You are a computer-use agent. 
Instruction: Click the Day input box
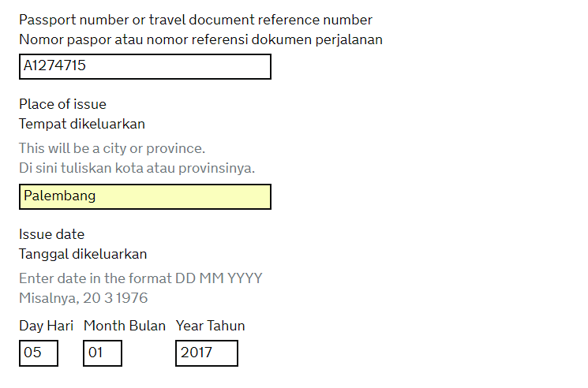pyautogui.click(x=39, y=353)
